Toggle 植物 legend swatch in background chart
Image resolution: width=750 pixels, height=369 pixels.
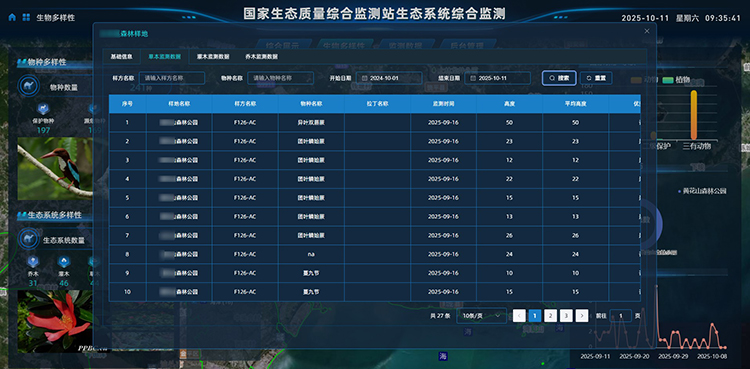668,80
